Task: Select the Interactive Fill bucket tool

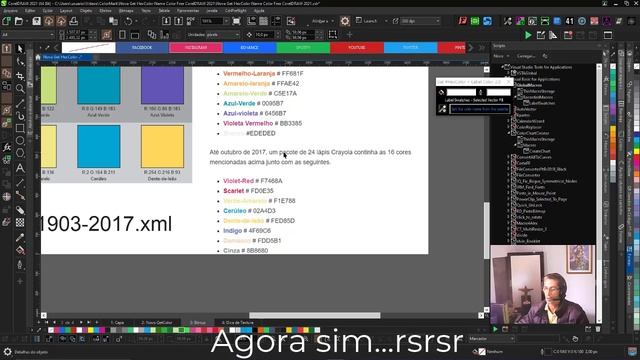Action: pyautogui.click(x=20, y=250)
